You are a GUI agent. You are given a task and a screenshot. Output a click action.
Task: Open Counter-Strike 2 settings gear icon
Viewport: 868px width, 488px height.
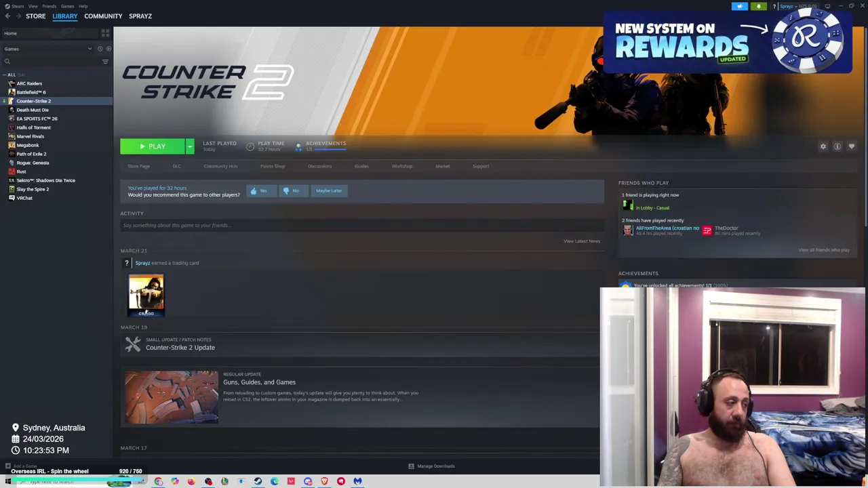point(823,146)
